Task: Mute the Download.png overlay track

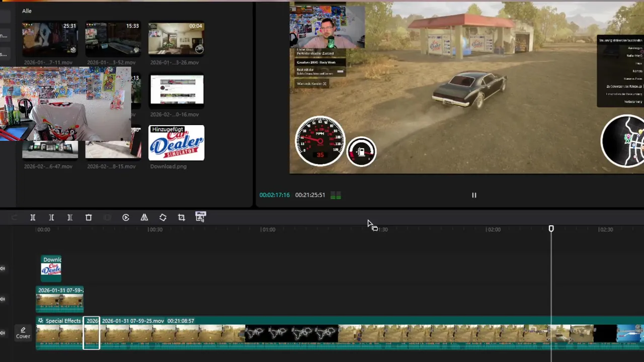Action: tap(3, 268)
